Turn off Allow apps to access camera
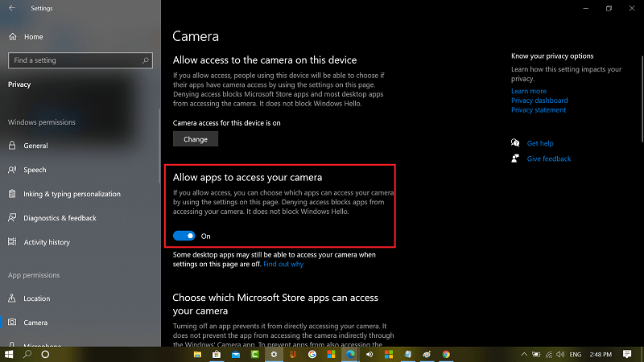The height and width of the screenshot is (362, 644). (184, 236)
